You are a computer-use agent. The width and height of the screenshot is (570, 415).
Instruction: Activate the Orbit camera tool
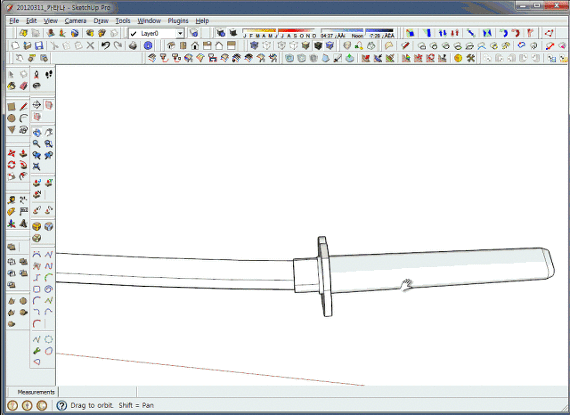pos(37,133)
